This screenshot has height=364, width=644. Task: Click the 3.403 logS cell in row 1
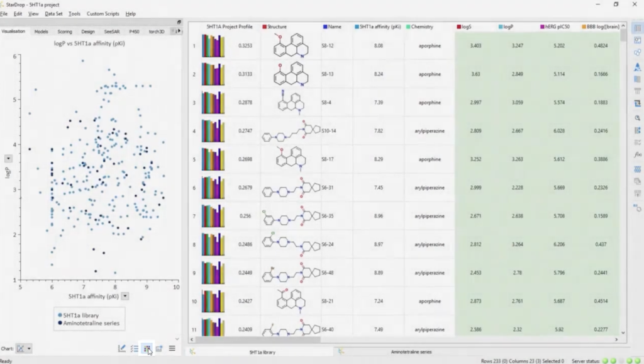pos(476,46)
